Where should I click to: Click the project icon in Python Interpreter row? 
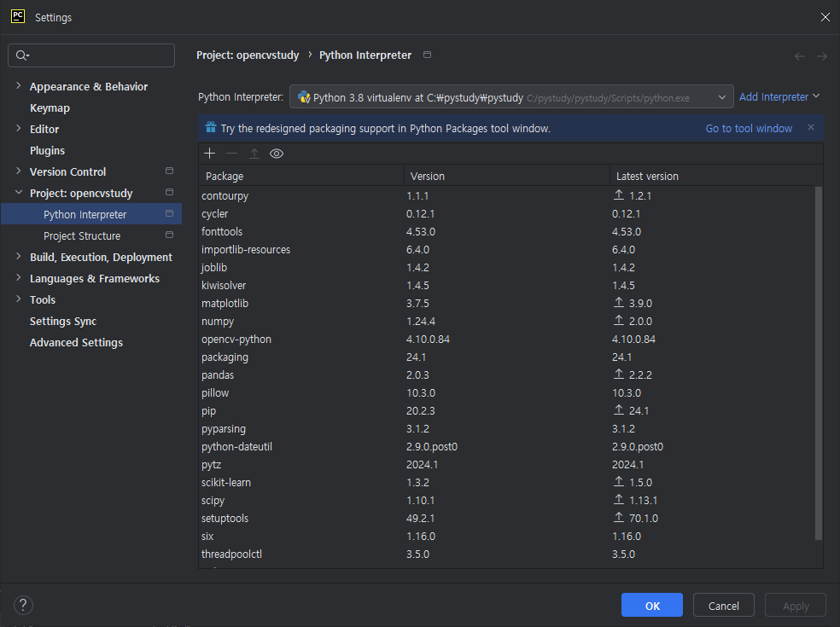(169, 213)
